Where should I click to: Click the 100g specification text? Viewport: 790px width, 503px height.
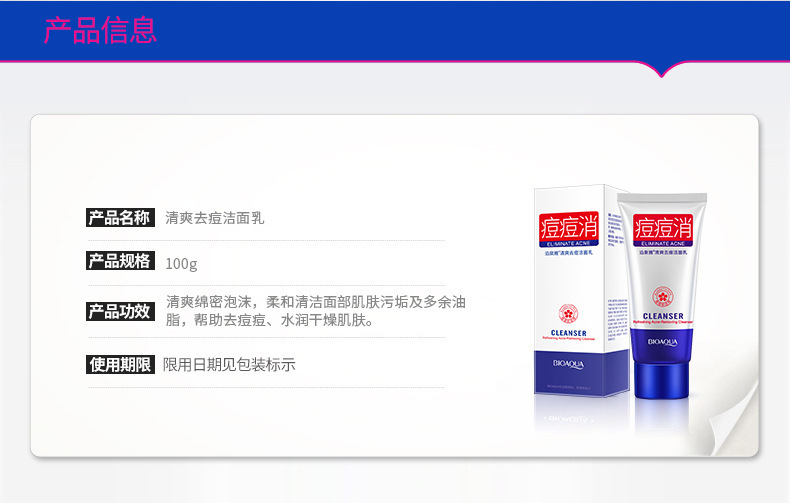[x=181, y=264]
